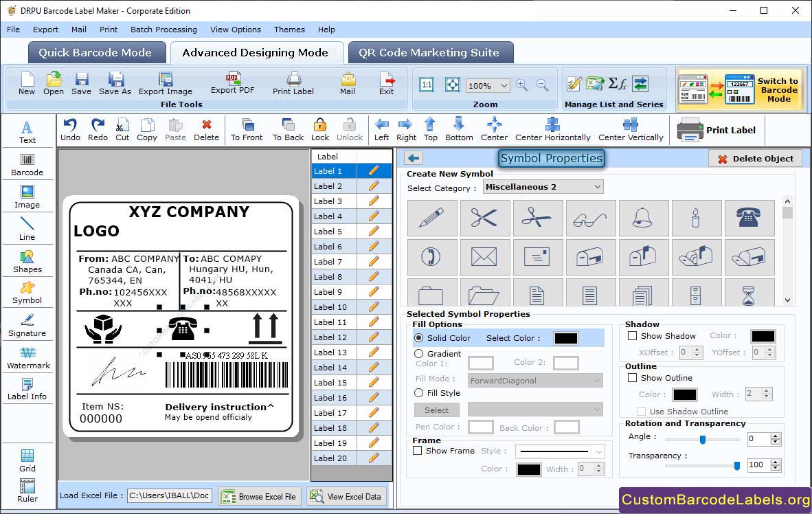Click Browse Excel File button
The image size is (812, 514).
click(x=259, y=496)
